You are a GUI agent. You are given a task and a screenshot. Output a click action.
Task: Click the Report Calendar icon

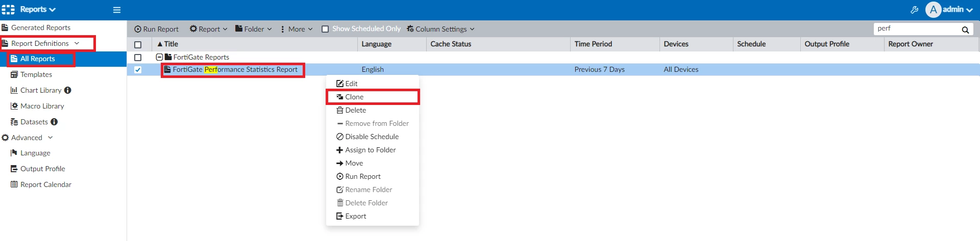click(14, 184)
